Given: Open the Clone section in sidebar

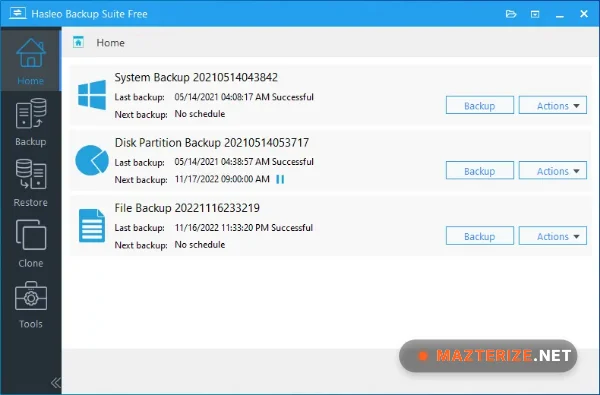Looking at the screenshot, I should coord(31,243).
